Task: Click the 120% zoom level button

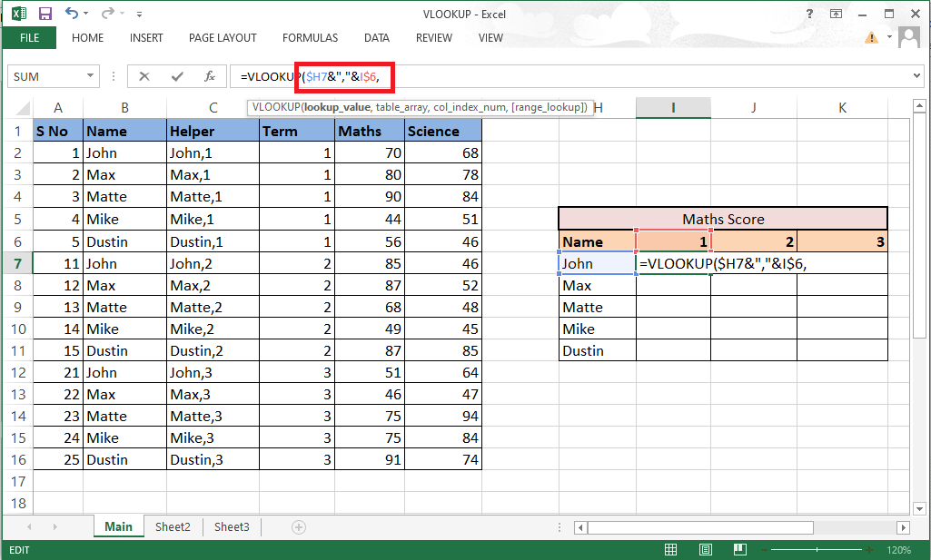Action: (x=898, y=550)
